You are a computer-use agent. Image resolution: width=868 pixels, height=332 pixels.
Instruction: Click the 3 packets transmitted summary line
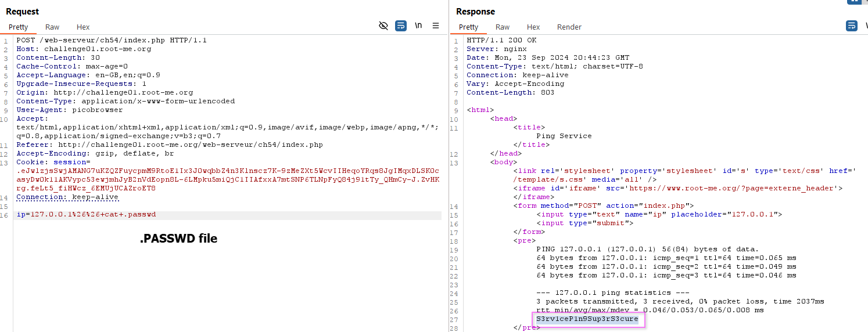680,301
